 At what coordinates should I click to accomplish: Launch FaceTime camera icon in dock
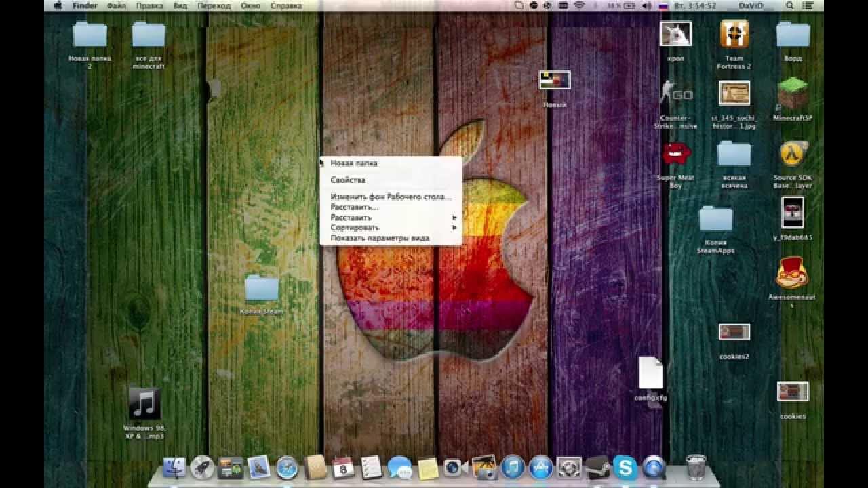tap(456, 467)
